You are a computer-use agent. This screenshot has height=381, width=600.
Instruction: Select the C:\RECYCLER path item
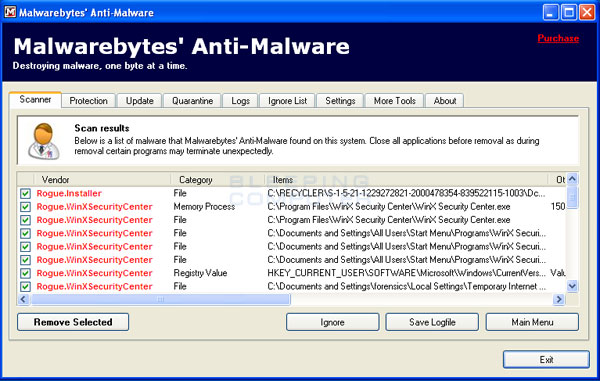coord(406,193)
